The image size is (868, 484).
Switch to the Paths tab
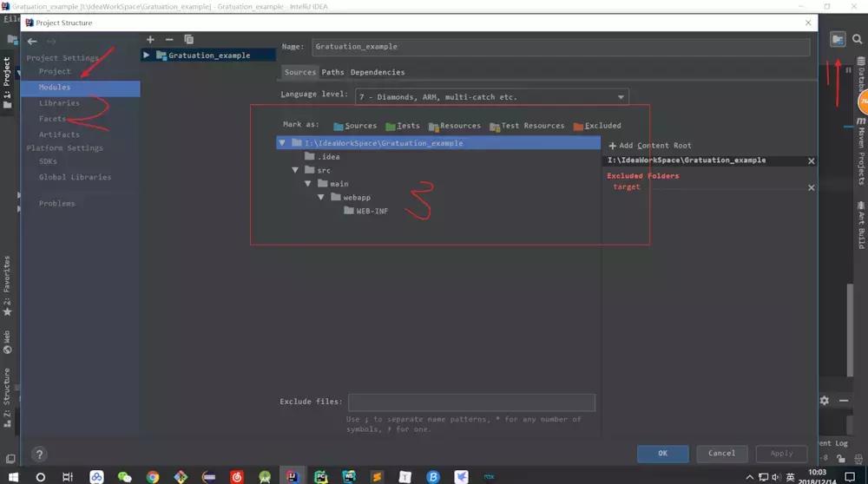(x=332, y=72)
